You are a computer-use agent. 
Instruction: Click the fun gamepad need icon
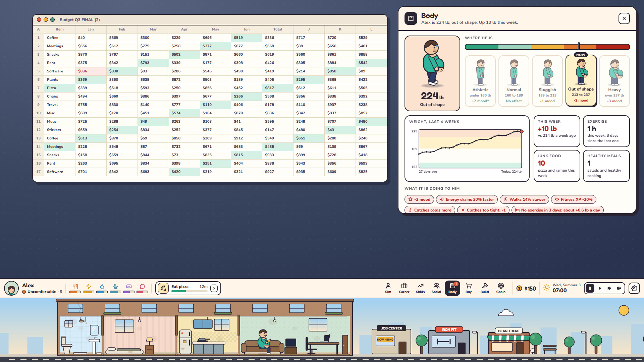tap(129, 286)
